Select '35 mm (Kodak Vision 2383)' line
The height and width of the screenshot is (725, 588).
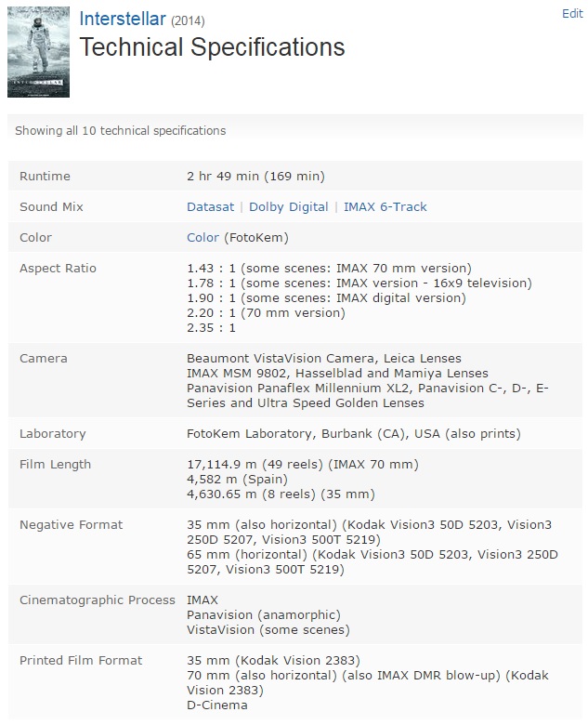273,660
